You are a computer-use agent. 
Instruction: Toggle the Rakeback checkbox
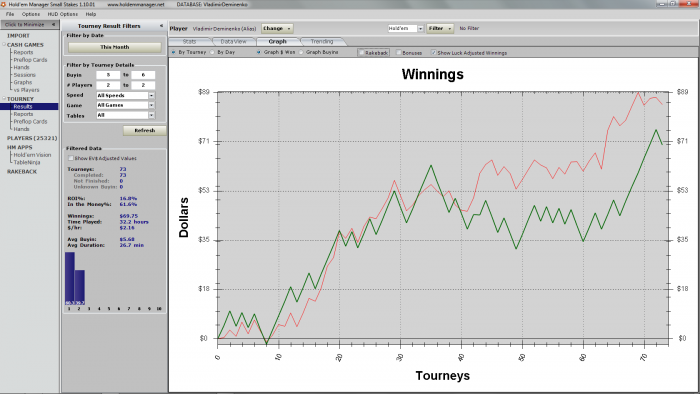362,53
